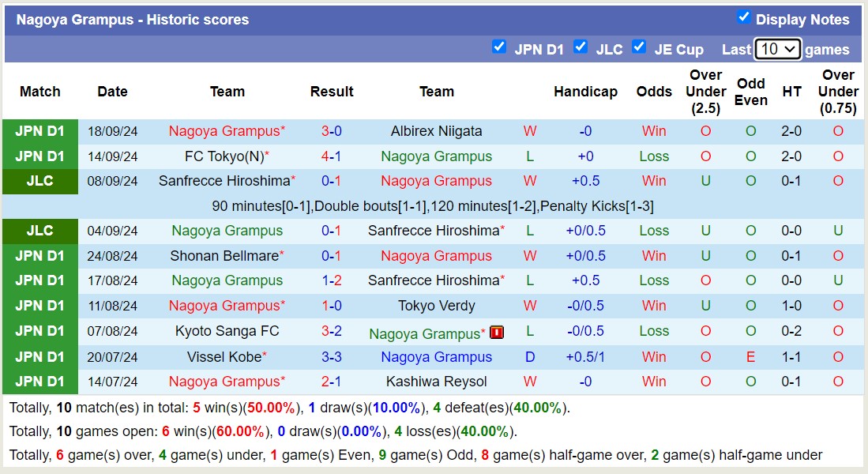Open the Last 10 games dropdown
The width and height of the screenshot is (868, 474).
[x=777, y=49]
